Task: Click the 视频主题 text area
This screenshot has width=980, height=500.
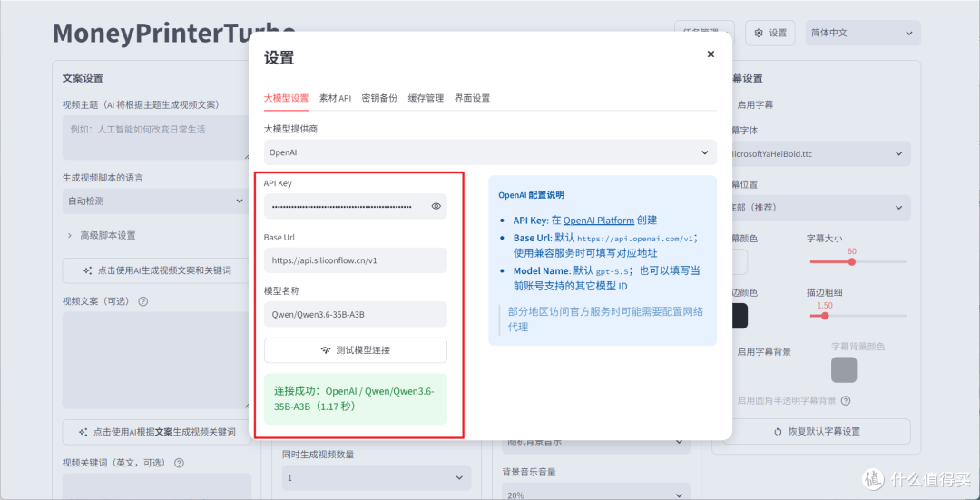Action: pos(156,138)
